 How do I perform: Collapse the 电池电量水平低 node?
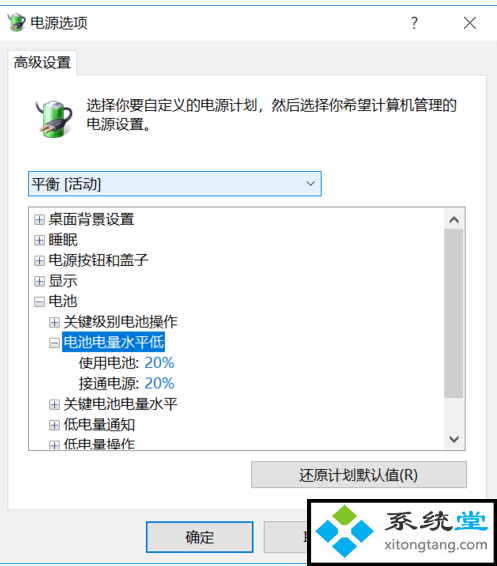tap(54, 343)
